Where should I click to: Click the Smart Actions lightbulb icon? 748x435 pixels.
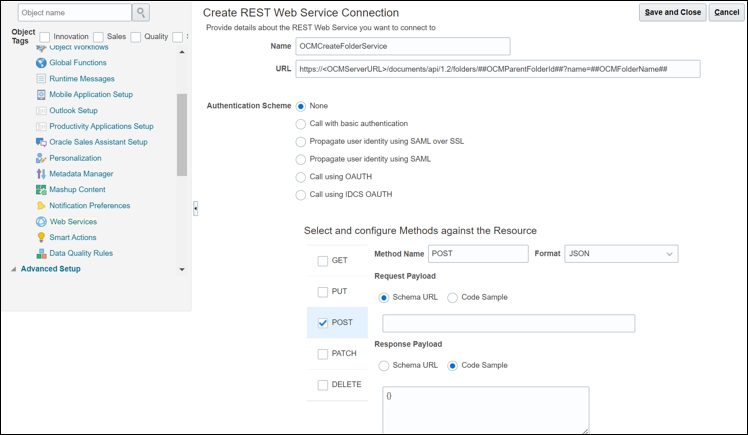click(x=41, y=237)
